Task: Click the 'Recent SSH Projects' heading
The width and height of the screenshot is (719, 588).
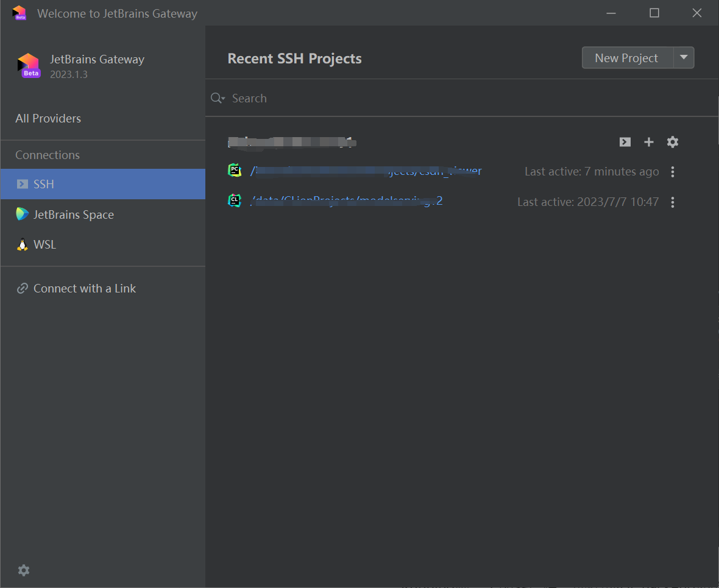Action: [x=294, y=58]
